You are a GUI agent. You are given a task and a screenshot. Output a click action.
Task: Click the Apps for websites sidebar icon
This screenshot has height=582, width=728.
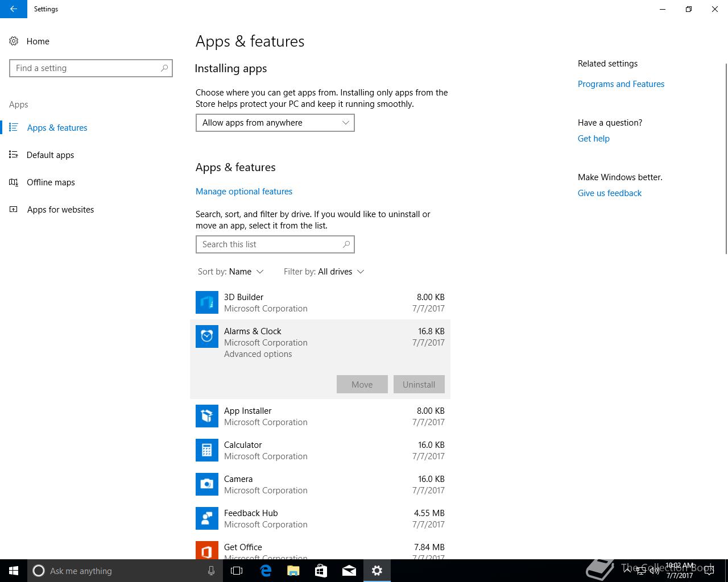click(x=14, y=209)
